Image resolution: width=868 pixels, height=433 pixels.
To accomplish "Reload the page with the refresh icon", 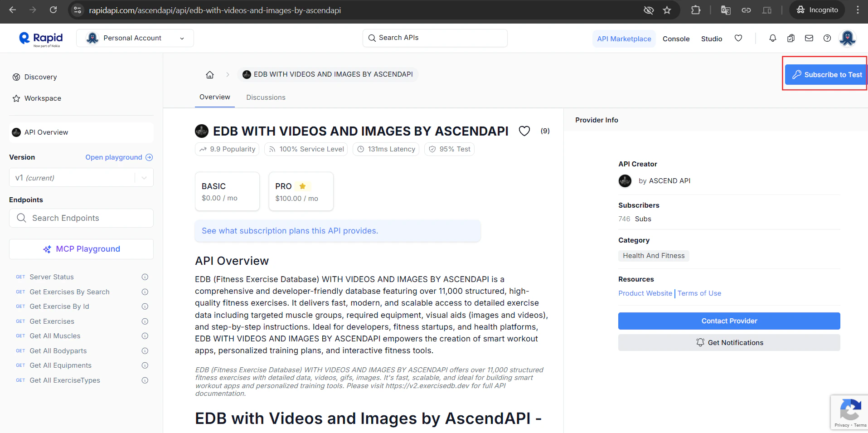I will (53, 10).
